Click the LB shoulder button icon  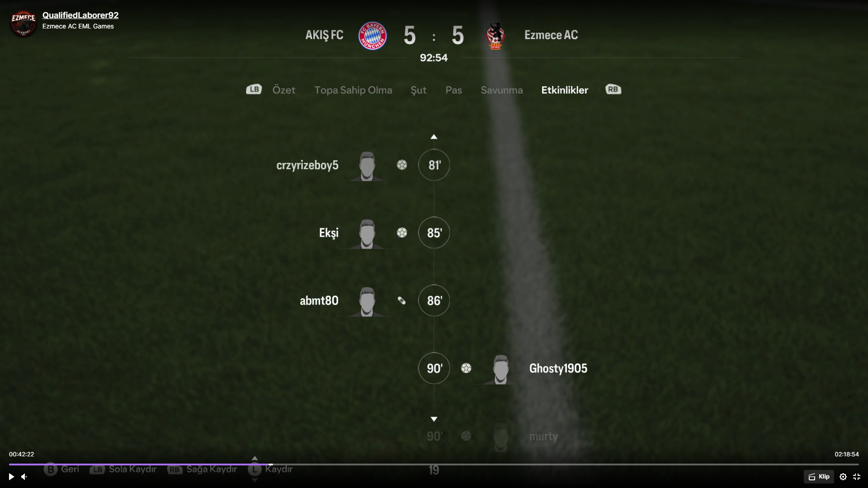[x=254, y=89]
